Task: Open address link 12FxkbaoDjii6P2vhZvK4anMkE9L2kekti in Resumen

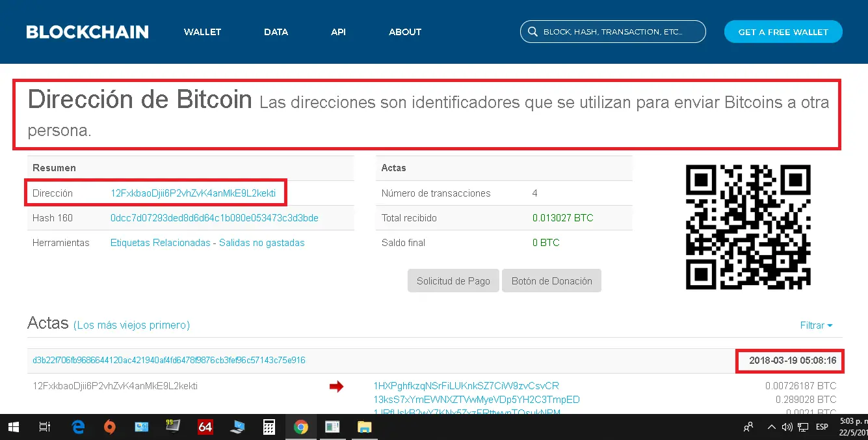Action: (193, 193)
